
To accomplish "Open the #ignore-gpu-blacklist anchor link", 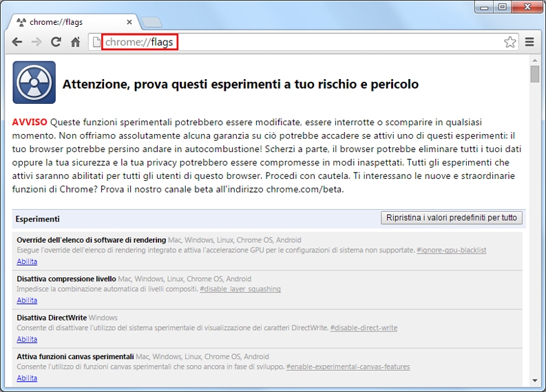I will (451, 250).
